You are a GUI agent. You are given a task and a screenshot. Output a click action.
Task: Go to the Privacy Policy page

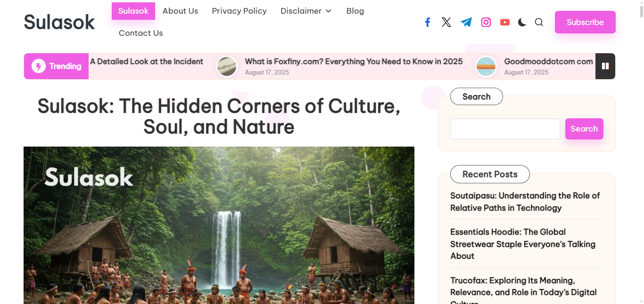tap(239, 11)
